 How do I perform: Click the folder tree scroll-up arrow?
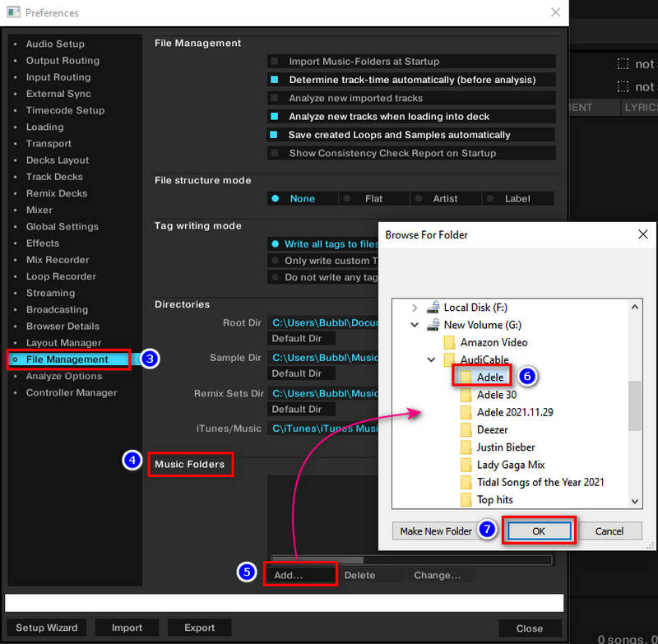634,307
